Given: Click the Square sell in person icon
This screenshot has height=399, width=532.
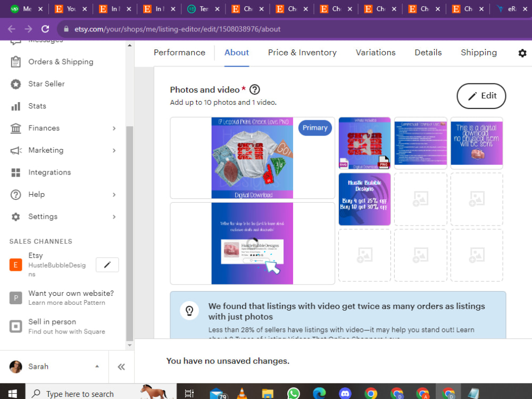Looking at the screenshot, I should pyautogui.click(x=15, y=327).
